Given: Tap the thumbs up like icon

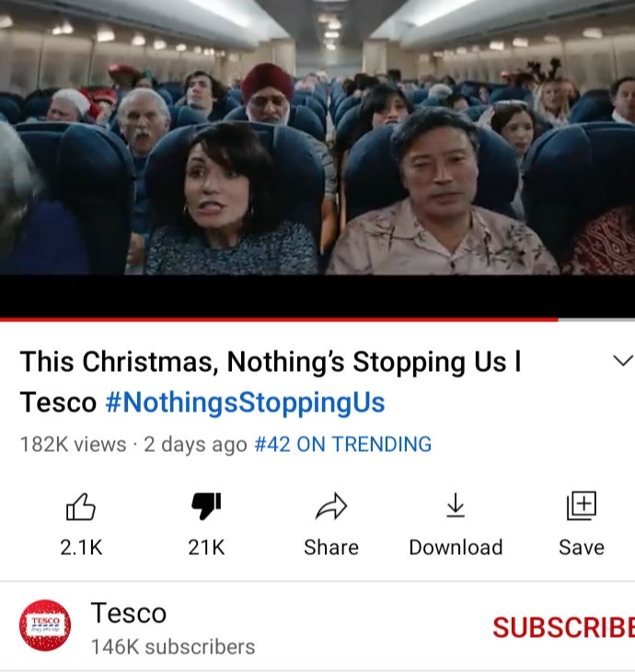Looking at the screenshot, I should point(81,506).
